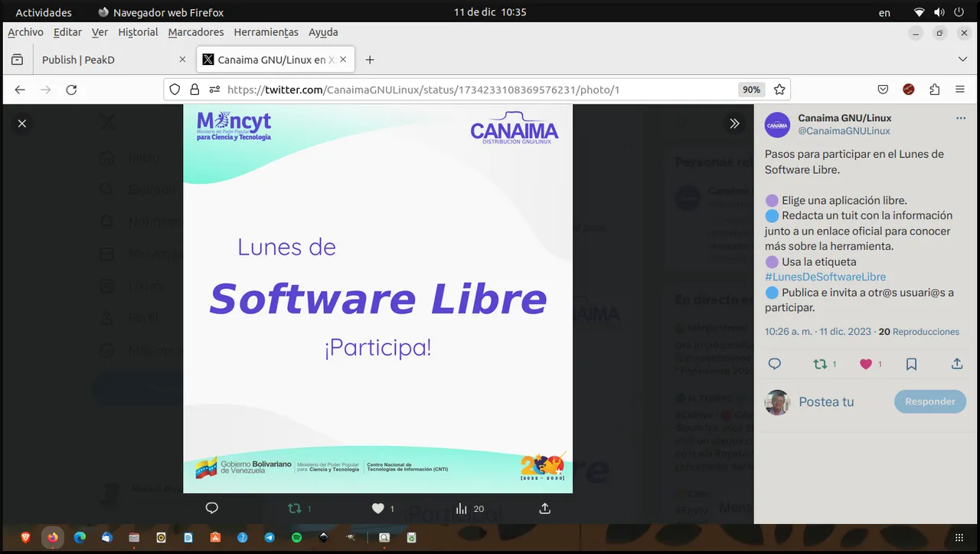The width and height of the screenshot is (980, 554).
Task: Open the orange Software store dock icon
Action: [x=215, y=538]
